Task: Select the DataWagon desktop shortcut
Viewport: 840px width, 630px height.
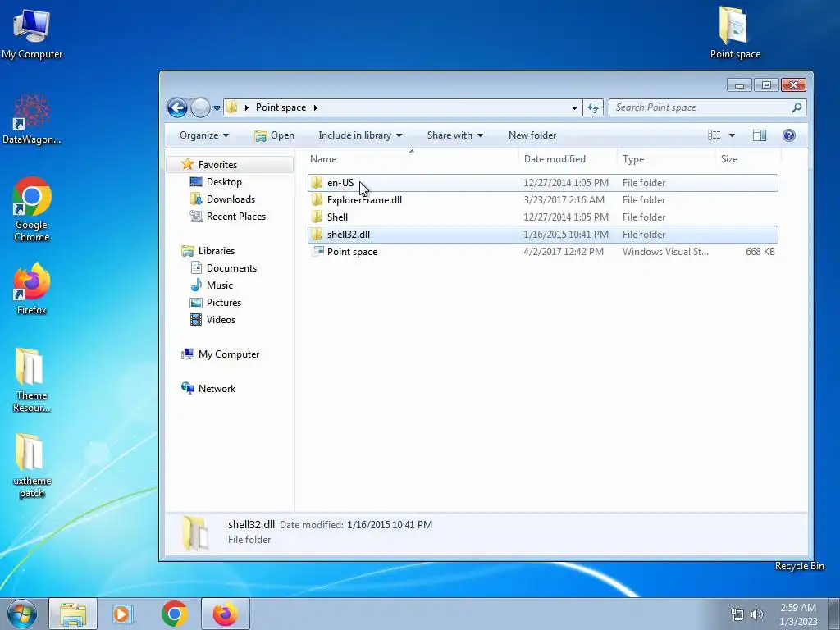Action: [32, 119]
